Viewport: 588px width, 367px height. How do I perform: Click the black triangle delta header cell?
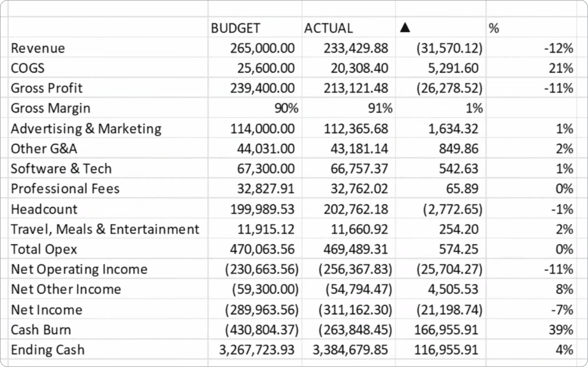pyautogui.click(x=441, y=27)
